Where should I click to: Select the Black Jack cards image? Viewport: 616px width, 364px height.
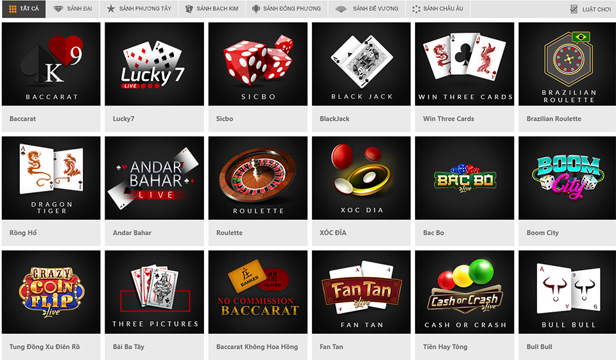click(361, 64)
